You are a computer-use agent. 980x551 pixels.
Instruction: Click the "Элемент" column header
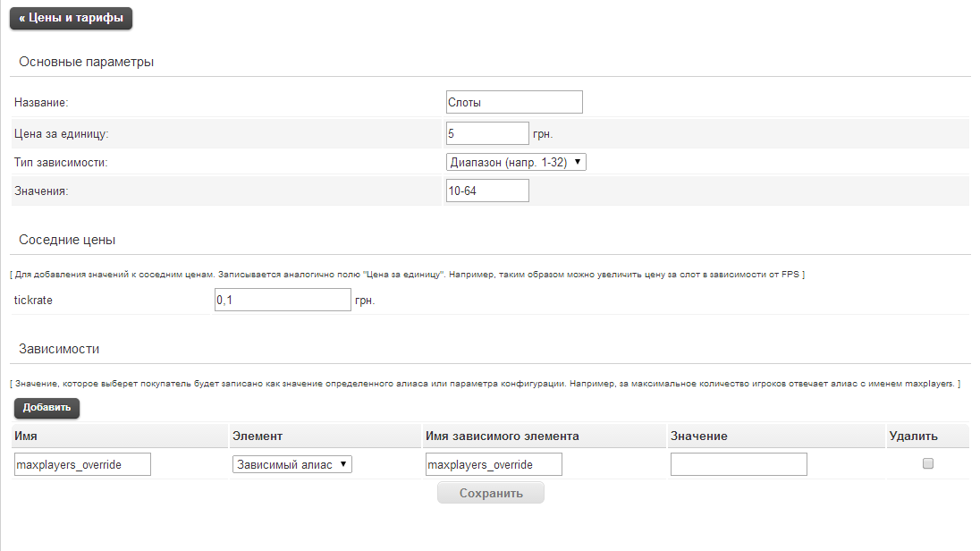click(x=258, y=436)
